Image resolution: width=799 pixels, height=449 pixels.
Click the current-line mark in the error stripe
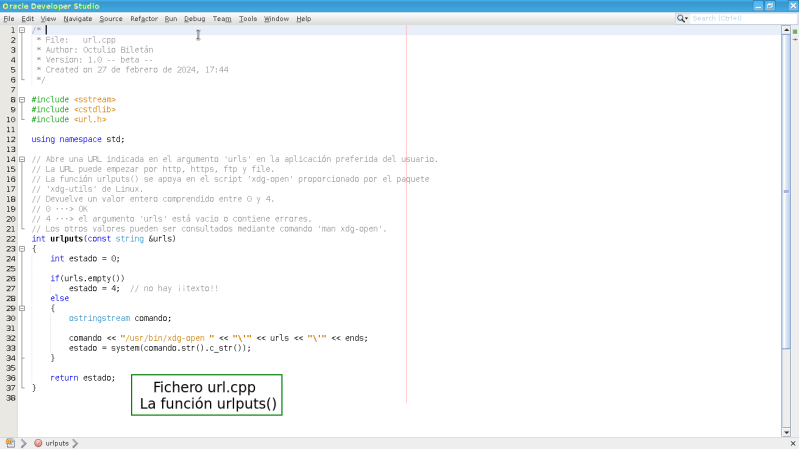795,39
